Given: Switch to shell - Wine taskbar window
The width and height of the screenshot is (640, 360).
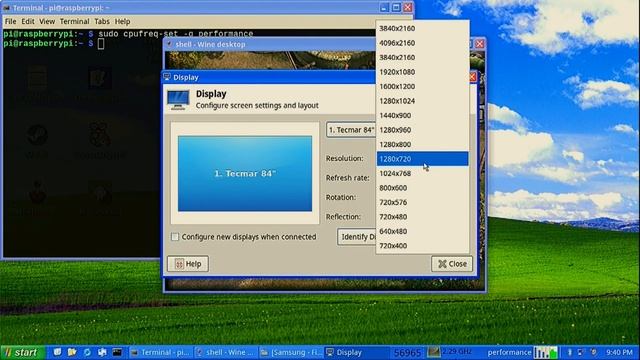Looking at the screenshot, I should [x=225, y=352].
